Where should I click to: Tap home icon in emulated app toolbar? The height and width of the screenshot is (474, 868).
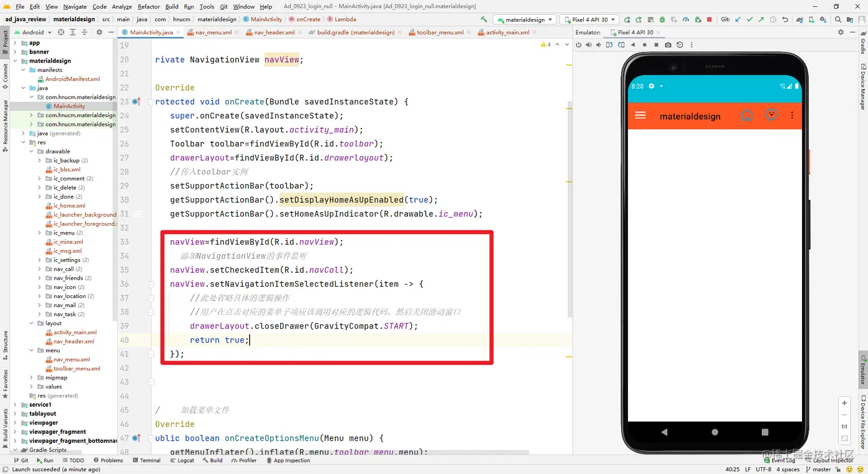[x=746, y=115]
